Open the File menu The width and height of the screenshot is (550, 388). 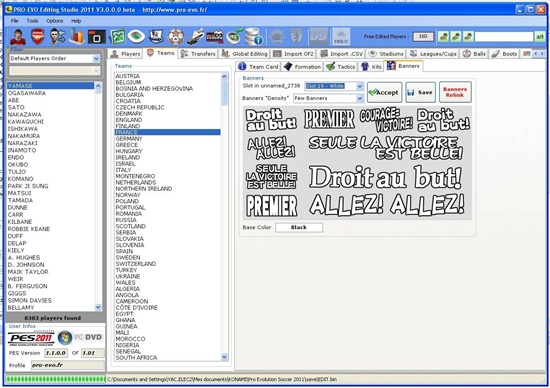[x=14, y=21]
